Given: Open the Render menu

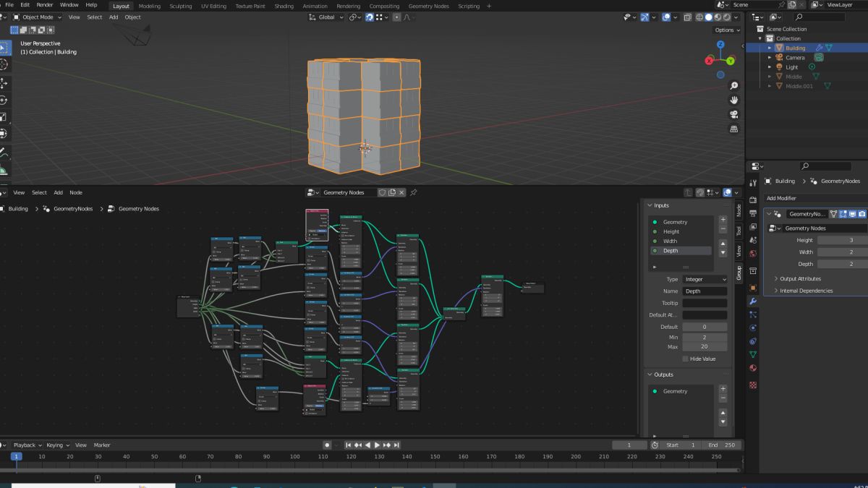Looking at the screenshot, I should point(45,5).
